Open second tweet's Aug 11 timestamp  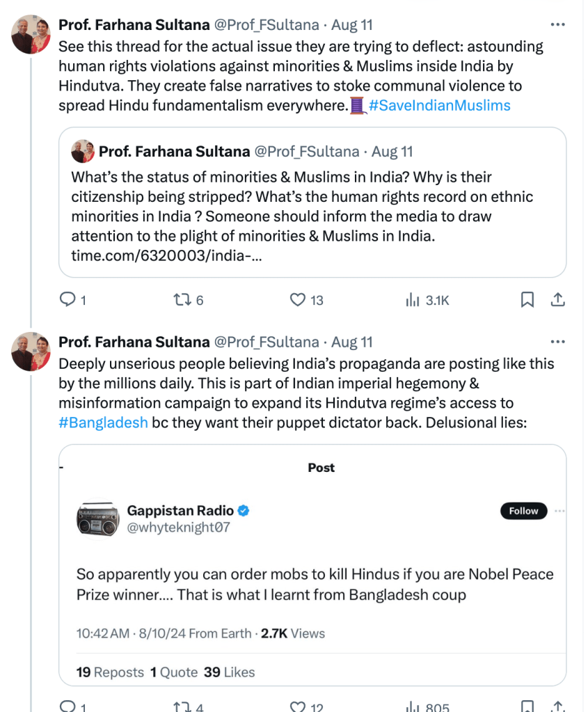(352, 342)
